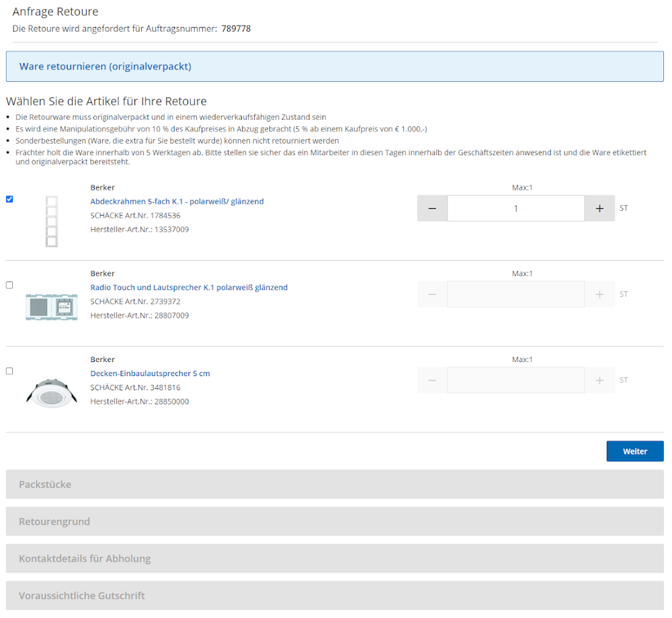Screen dimensions: 672x618
Task: Click minus button for Decken-Einbaulautsprecher
Action: [x=432, y=380]
